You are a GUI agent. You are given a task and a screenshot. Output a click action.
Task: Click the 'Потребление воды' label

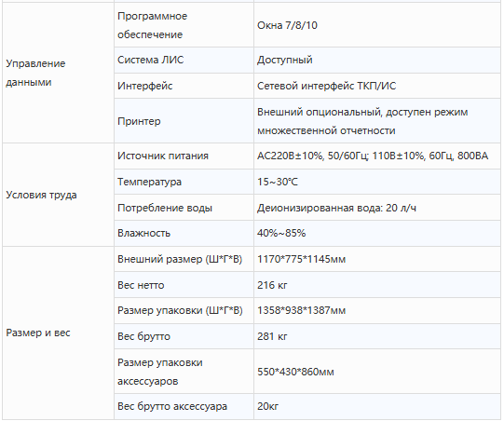pos(165,208)
